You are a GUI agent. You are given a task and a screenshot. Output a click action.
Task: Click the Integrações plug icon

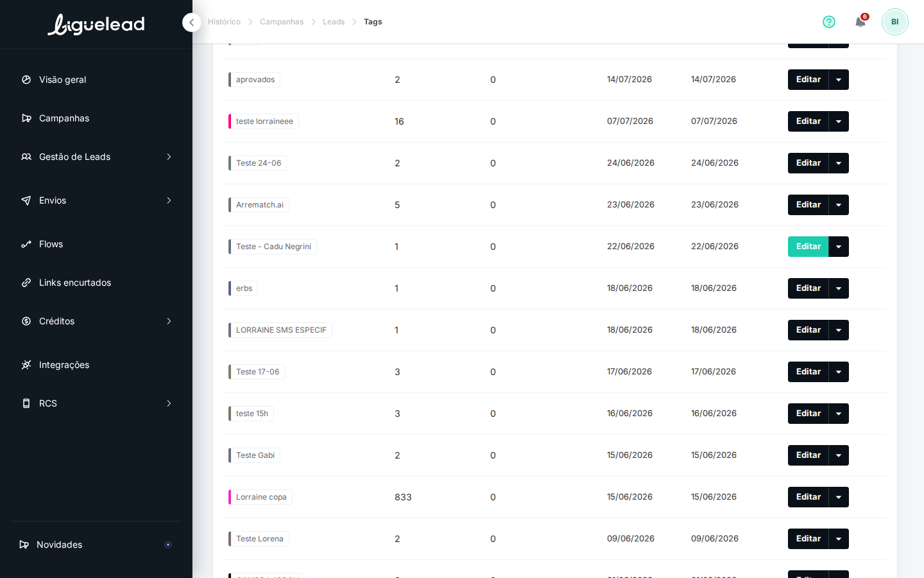(26, 365)
